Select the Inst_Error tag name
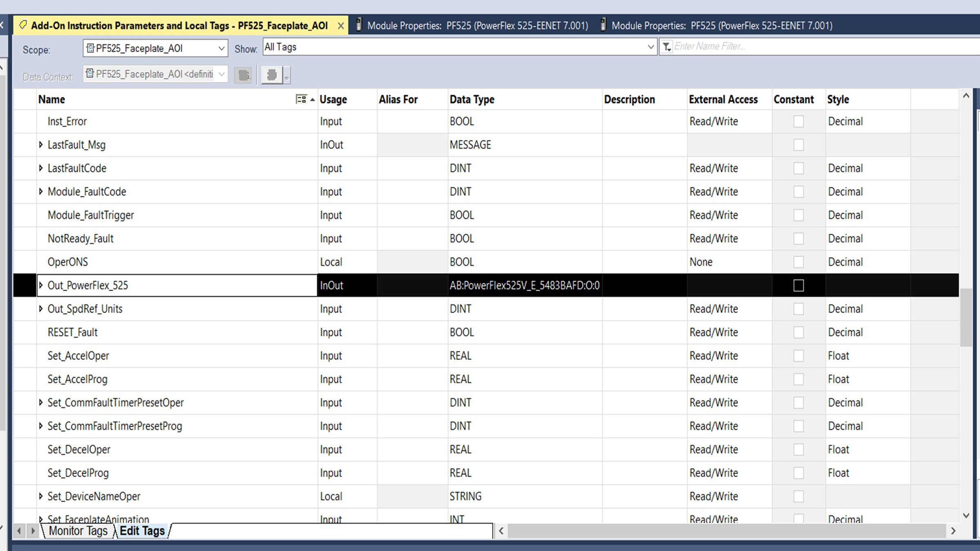The image size is (980, 551). [67, 121]
